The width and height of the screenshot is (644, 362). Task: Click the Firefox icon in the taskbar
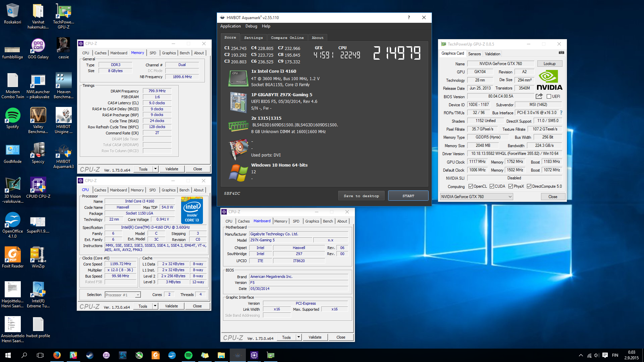point(57,355)
